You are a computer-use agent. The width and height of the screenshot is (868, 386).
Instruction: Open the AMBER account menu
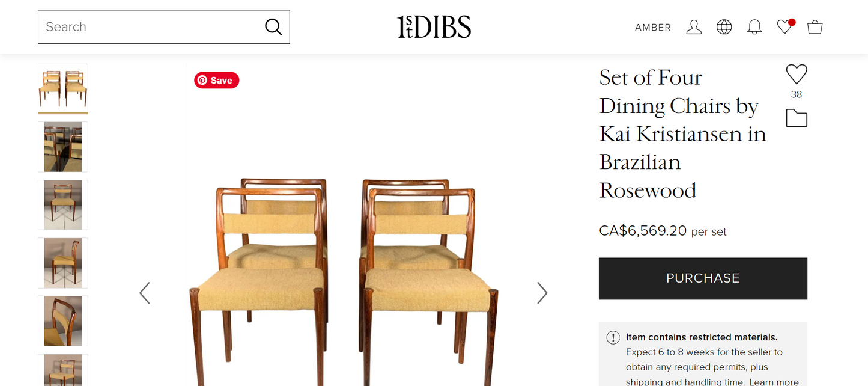(x=653, y=28)
